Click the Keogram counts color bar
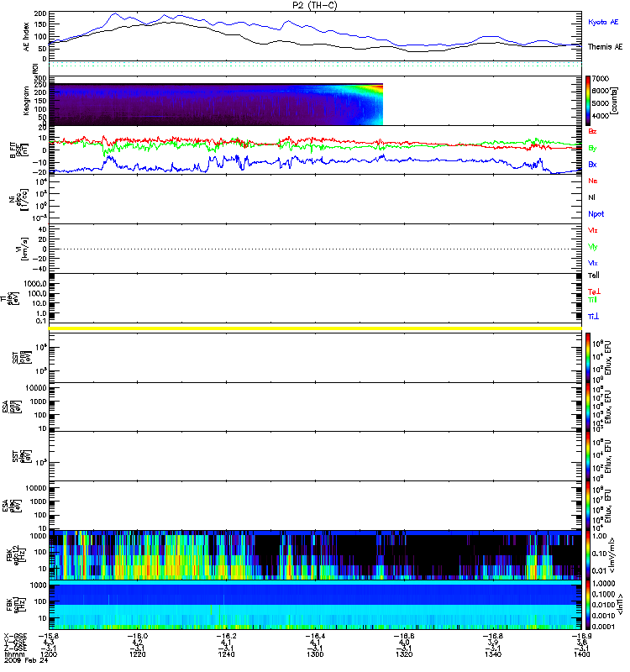 (x=588, y=101)
